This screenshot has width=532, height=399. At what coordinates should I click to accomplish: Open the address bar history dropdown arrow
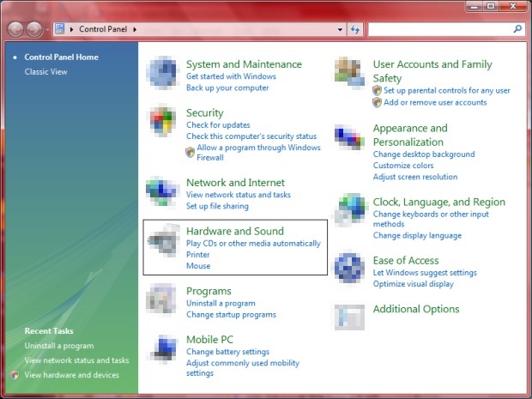[x=340, y=29]
